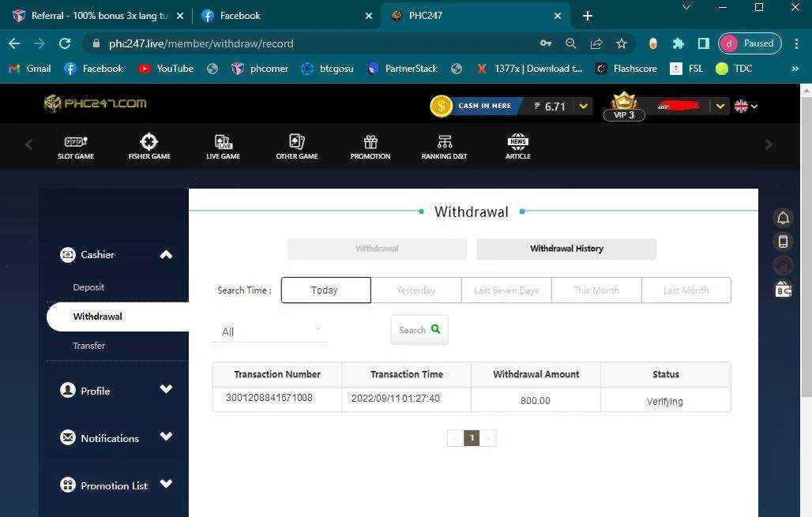Select the Yesterday time filter
The width and height of the screenshot is (812, 517).
[415, 290]
